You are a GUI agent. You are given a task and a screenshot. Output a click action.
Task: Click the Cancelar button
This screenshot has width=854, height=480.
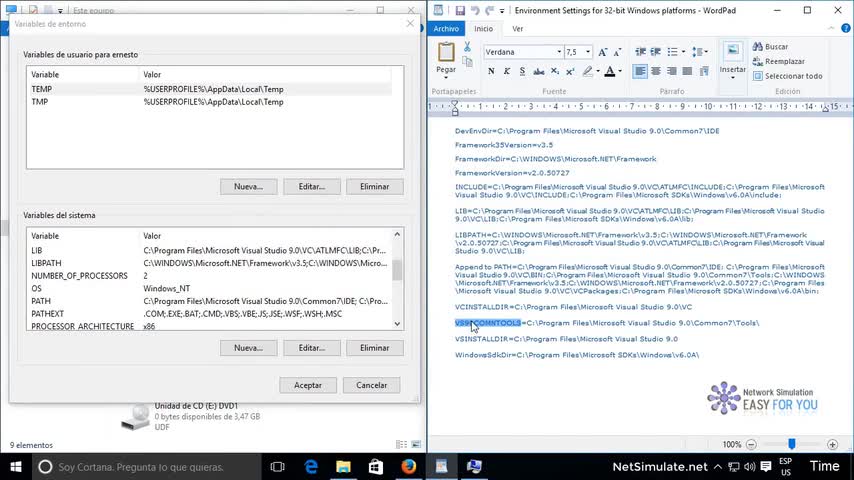pos(371,385)
